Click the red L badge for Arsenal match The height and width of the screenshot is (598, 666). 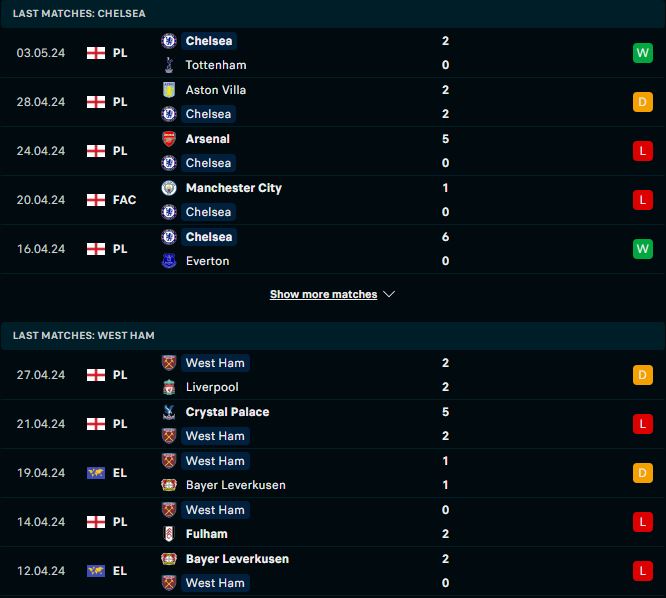[643, 151]
